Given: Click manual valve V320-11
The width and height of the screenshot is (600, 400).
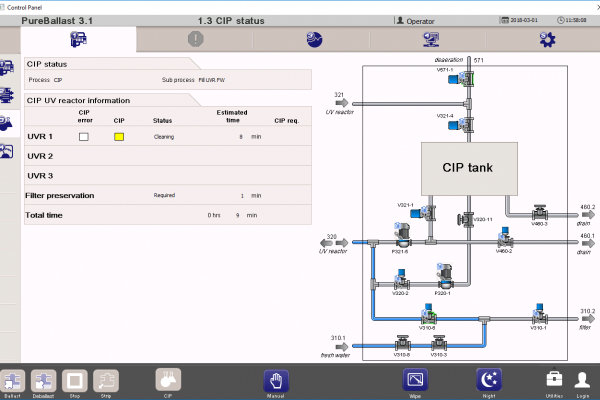Looking at the screenshot, I should [x=465, y=219].
